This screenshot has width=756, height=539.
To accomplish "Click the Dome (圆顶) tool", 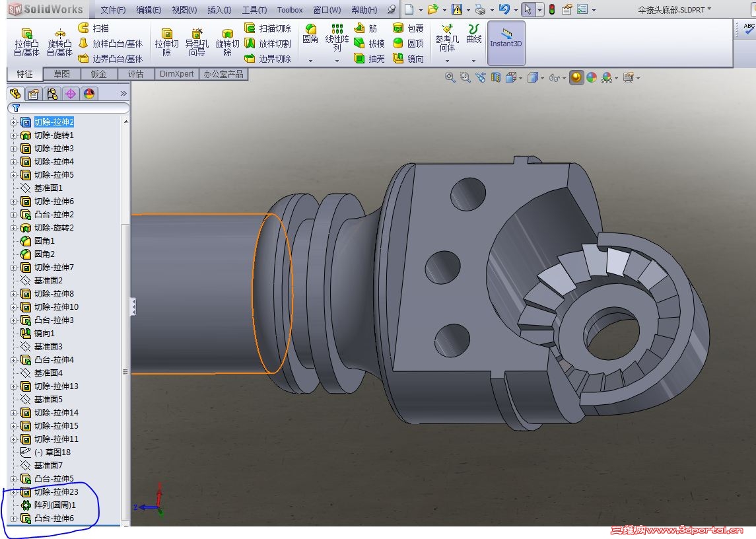I will point(409,44).
